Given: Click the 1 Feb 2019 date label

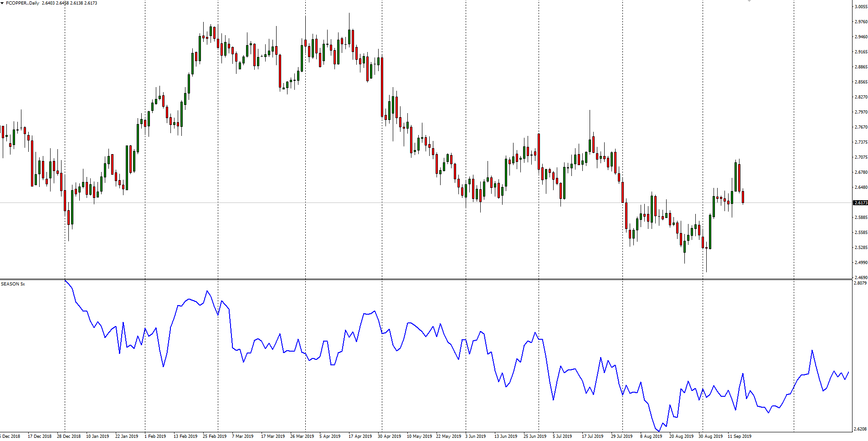Looking at the screenshot, I should coord(155,436).
